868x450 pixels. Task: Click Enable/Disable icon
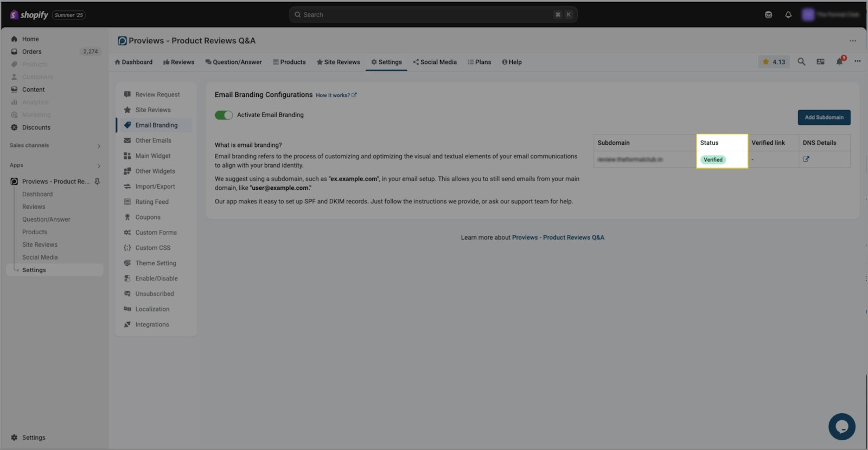127,278
